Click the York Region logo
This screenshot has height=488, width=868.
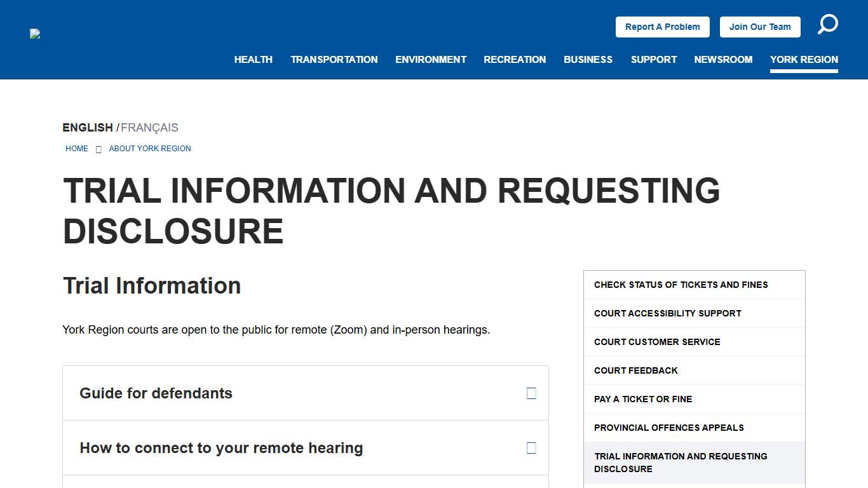35,34
